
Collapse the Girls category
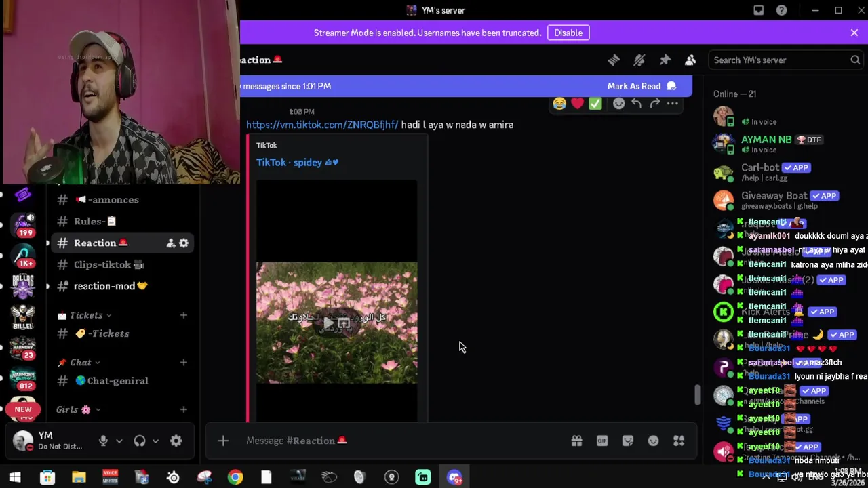click(79, 409)
